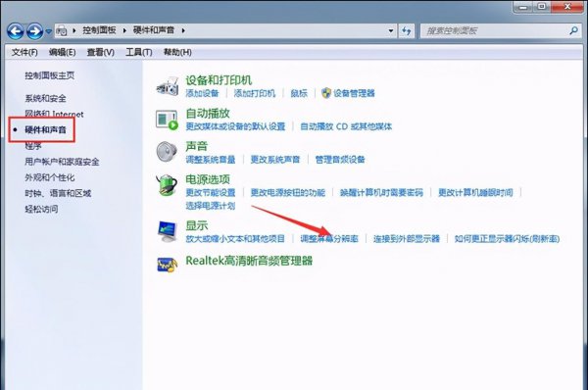Click 调整系统音量 link
The width and height of the screenshot is (588, 390).
211,160
